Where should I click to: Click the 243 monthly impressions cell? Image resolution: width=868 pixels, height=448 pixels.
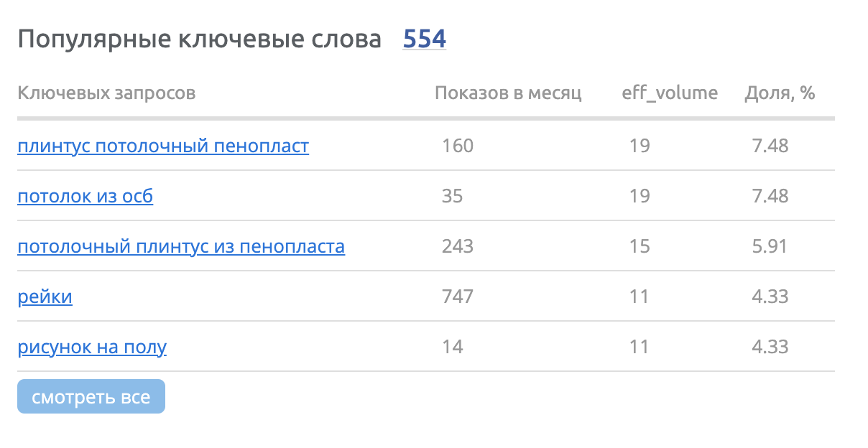[x=458, y=247]
